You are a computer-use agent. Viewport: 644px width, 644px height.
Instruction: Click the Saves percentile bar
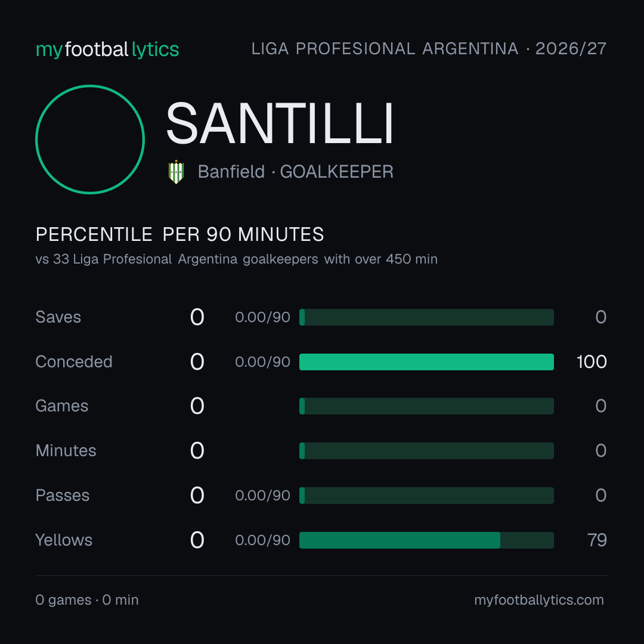(x=426, y=317)
